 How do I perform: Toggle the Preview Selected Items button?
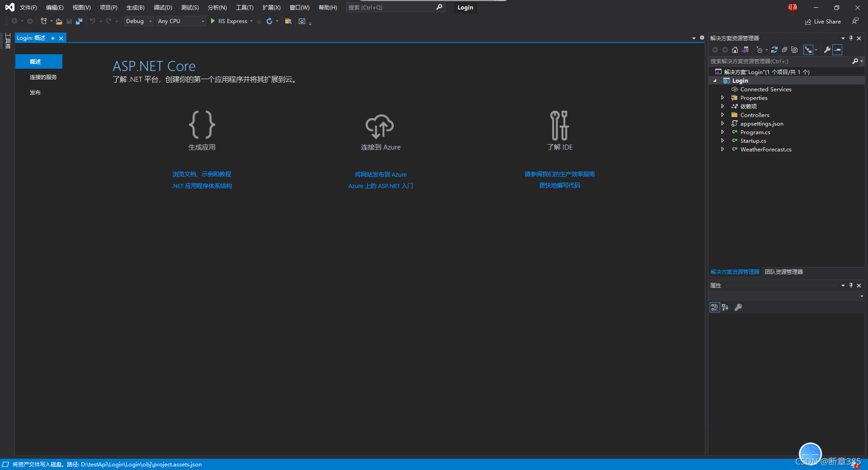click(837, 50)
